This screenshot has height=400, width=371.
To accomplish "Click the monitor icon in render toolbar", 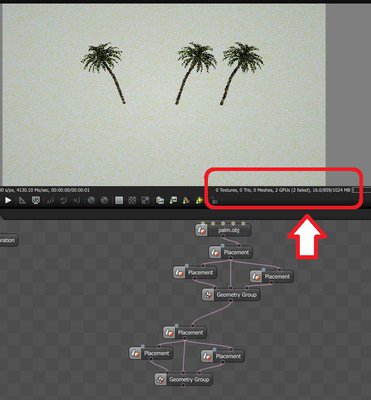I will point(36,200).
